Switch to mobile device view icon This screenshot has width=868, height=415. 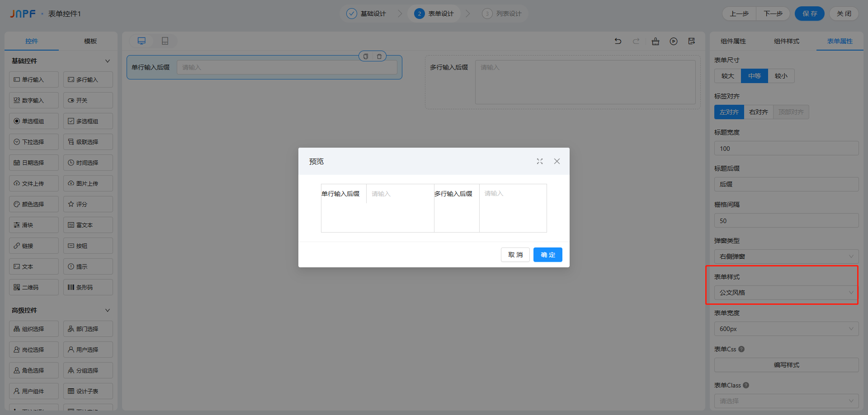tap(165, 41)
